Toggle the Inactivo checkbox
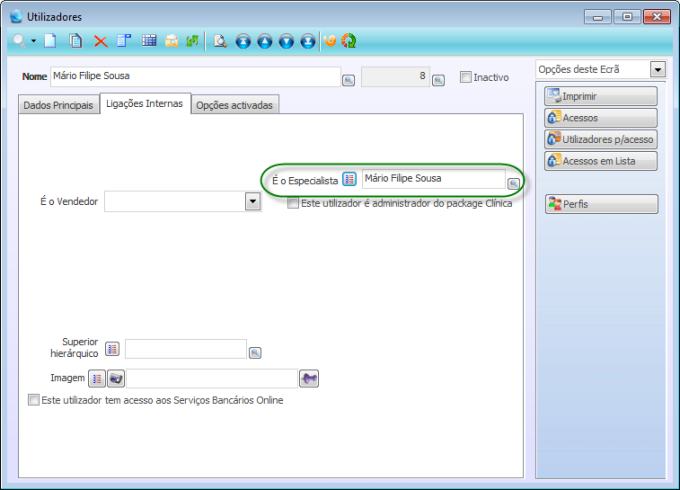 466,77
